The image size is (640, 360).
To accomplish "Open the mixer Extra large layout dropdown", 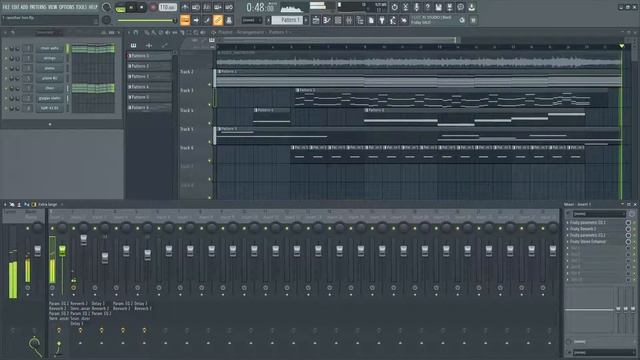I will pos(49,204).
